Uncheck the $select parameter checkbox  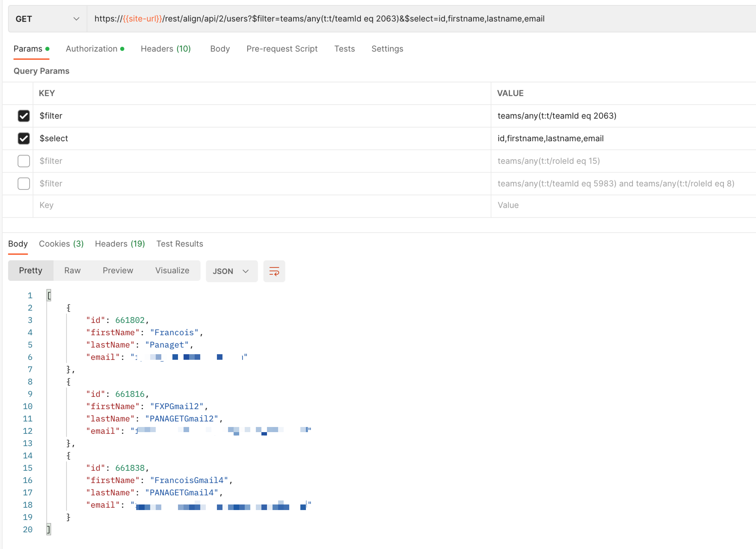tap(24, 138)
